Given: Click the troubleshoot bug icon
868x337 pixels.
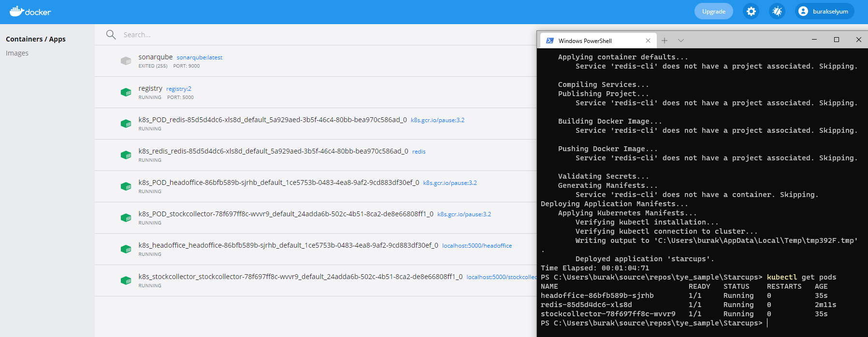Looking at the screenshot, I should [777, 11].
